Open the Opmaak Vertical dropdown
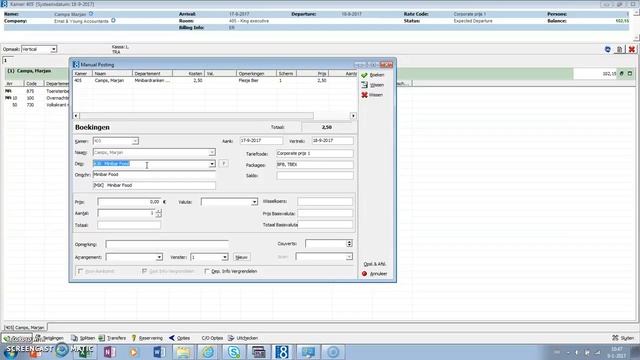The height and width of the screenshot is (360, 640). 53,49
